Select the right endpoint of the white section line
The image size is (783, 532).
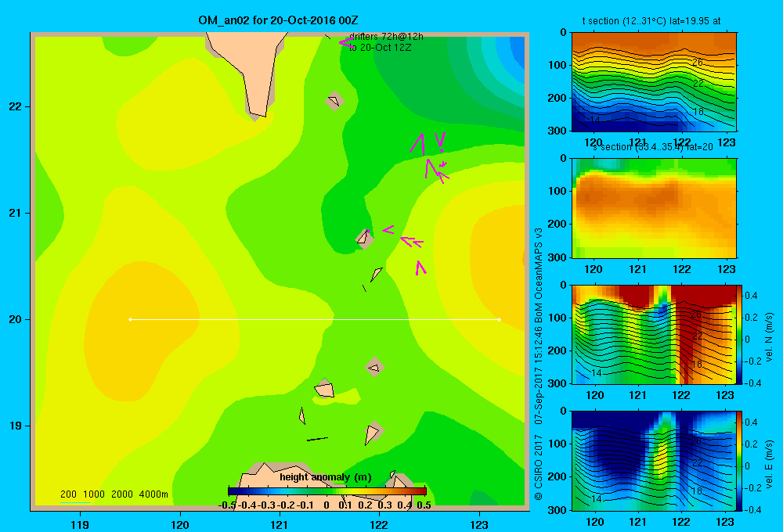click(x=500, y=319)
